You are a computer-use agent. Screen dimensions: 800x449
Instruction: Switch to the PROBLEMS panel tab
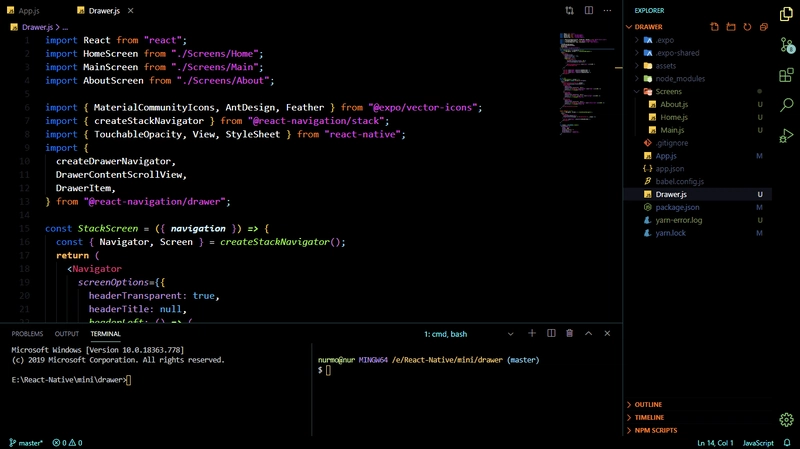27,334
